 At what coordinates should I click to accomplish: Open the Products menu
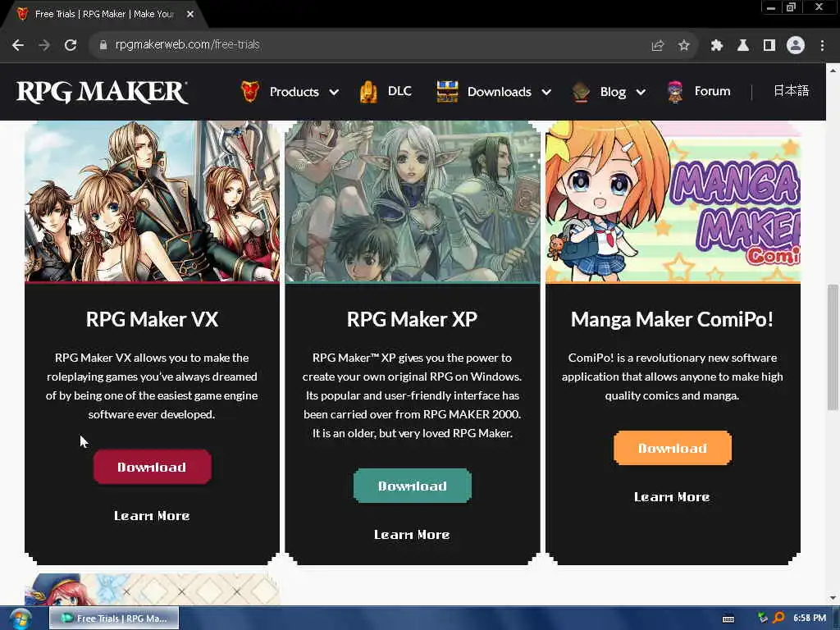point(294,92)
